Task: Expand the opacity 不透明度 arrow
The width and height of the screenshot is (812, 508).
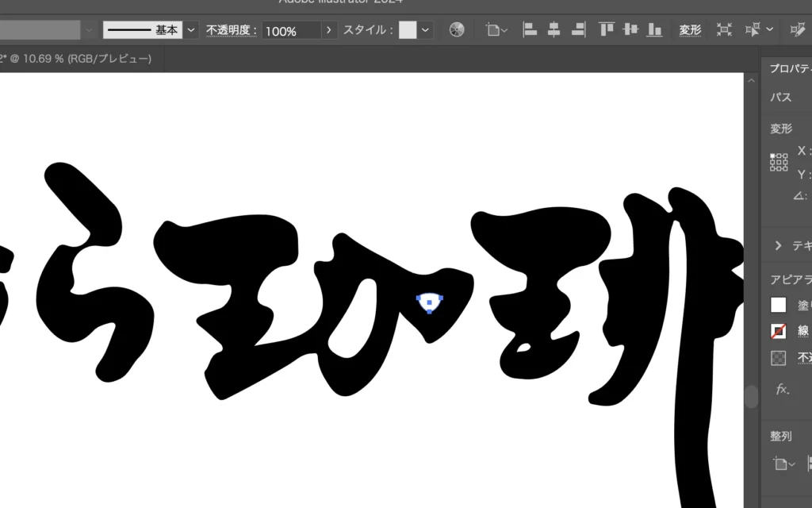Action: coord(328,30)
